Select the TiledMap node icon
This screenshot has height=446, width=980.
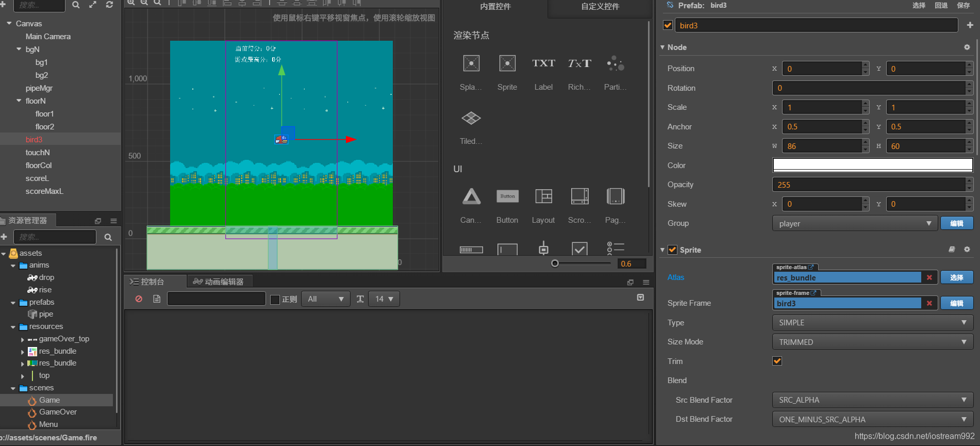point(471,118)
